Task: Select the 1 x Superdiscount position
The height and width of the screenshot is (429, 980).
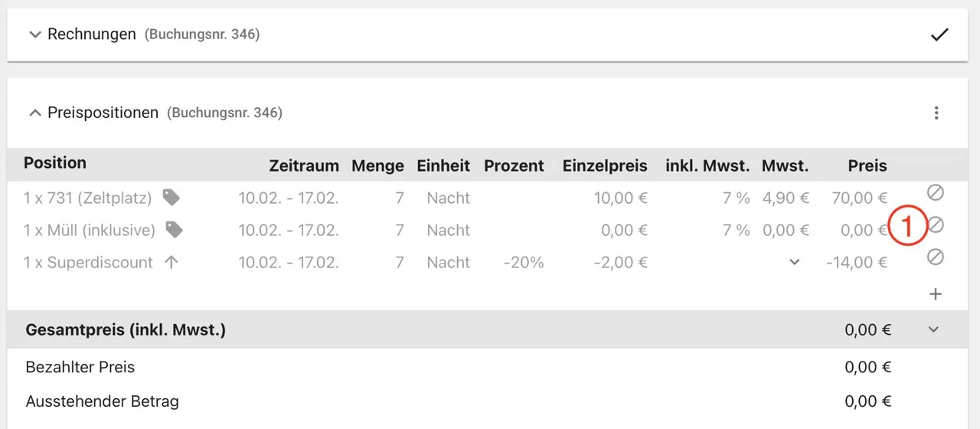Action: pyautogui.click(x=88, y=262)
